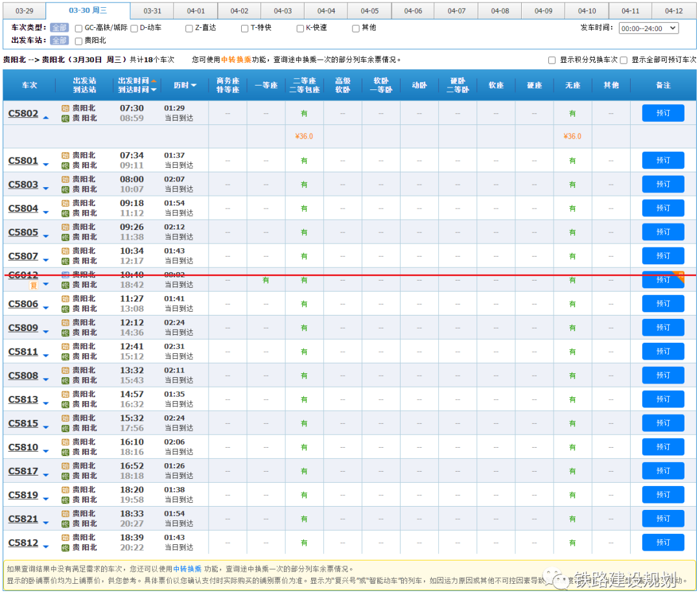
Task: Expand price details arrow for C5805
Action: pos(45,236)
